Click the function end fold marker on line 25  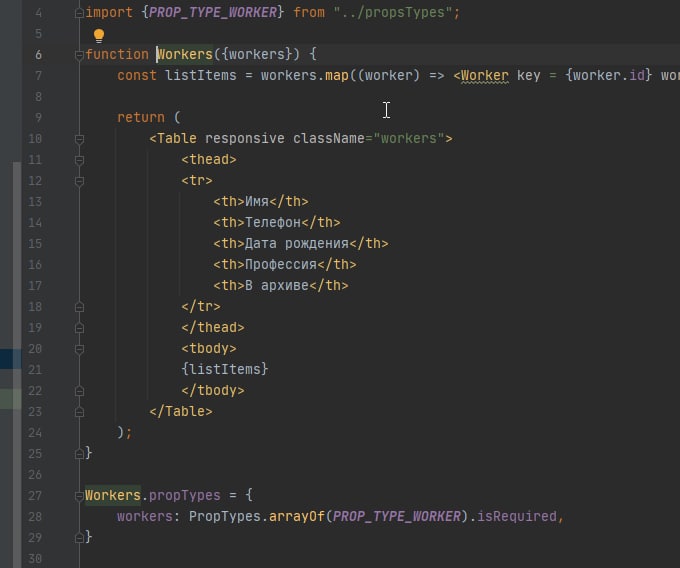point(79,454)
